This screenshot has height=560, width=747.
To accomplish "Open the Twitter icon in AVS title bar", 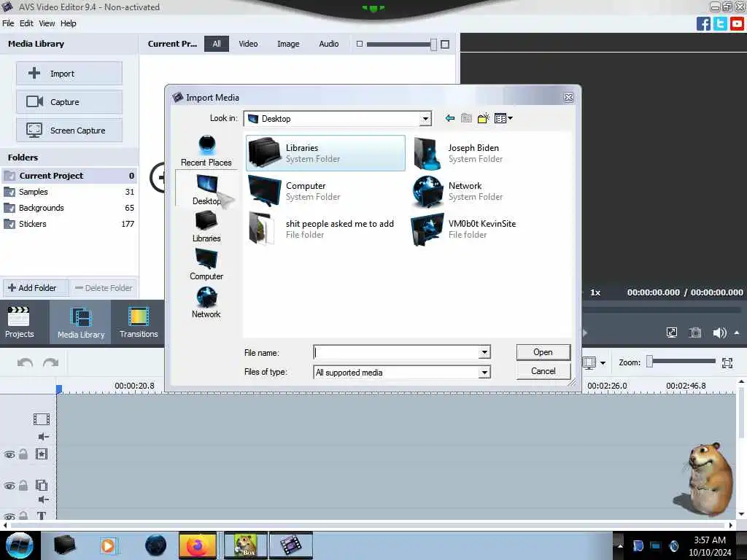I will 720,23.
